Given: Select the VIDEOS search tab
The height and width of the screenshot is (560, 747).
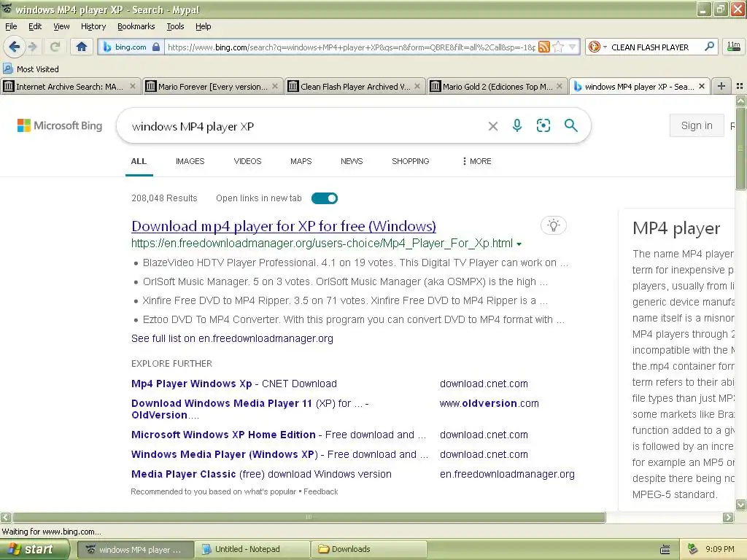Looking at the screenshot, I should [x=247, y=161].
